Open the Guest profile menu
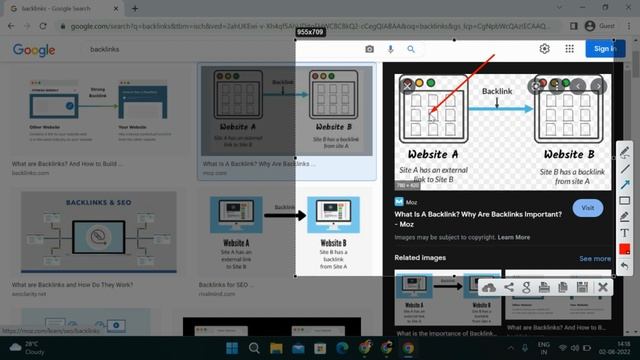This screenshot has height=360, width=640. 599,26
